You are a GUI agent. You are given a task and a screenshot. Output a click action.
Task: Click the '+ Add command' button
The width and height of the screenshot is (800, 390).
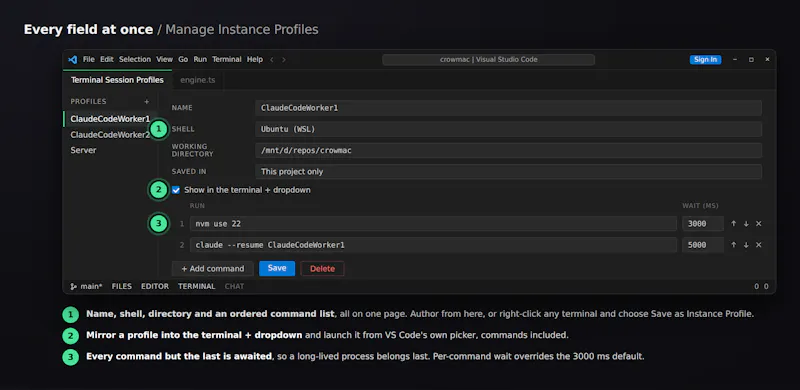[x=213, y=269]
